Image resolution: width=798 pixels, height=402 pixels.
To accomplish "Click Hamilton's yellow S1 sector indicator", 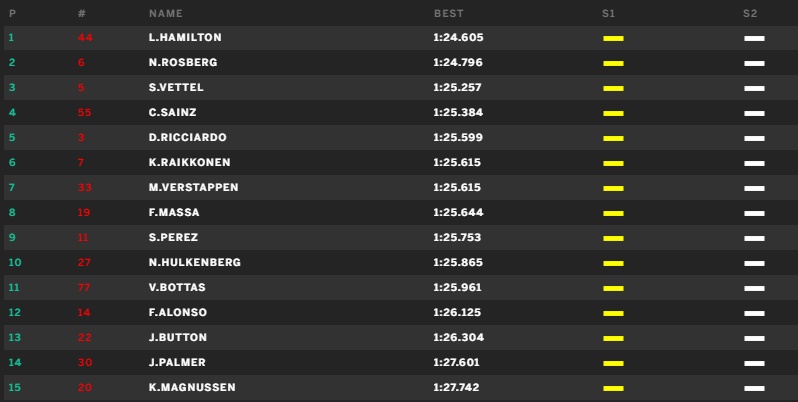I will 613,38.
